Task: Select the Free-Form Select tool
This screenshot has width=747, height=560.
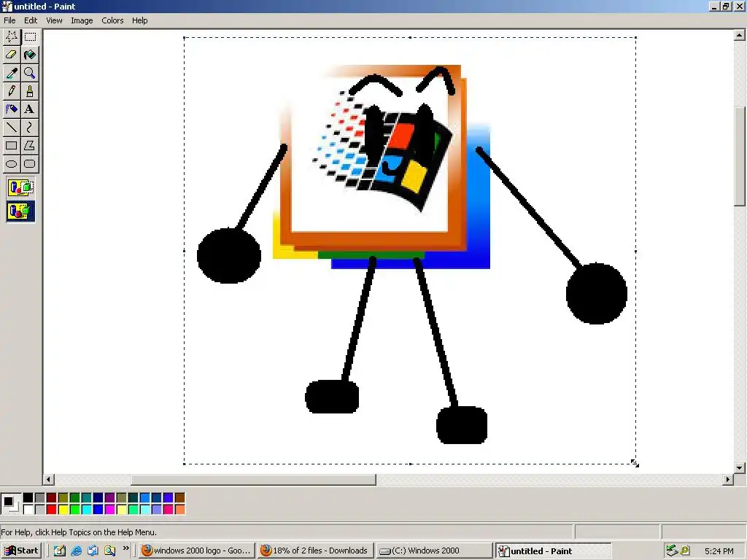Action: point(12,36)
